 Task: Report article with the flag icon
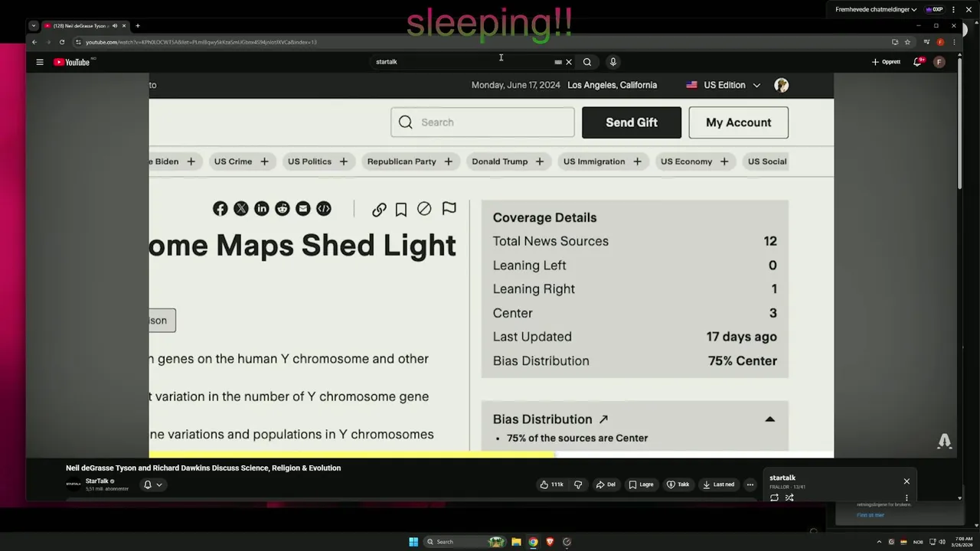[449, 209]
